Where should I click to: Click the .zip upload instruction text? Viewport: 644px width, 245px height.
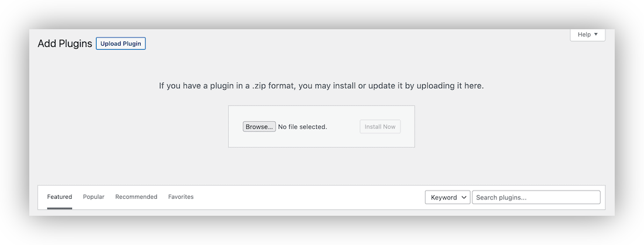[321, 86]
